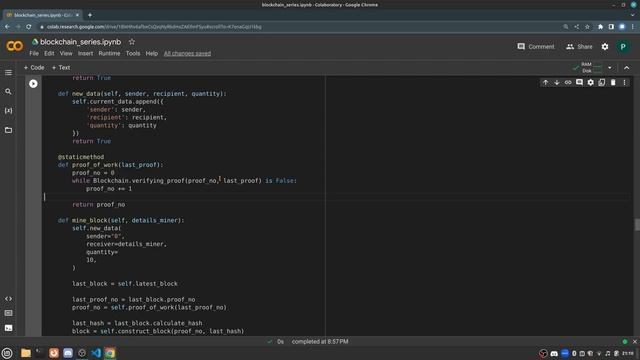Open more cell actions menu
This screenshot has width=640, height=360.
click(624, 82)
